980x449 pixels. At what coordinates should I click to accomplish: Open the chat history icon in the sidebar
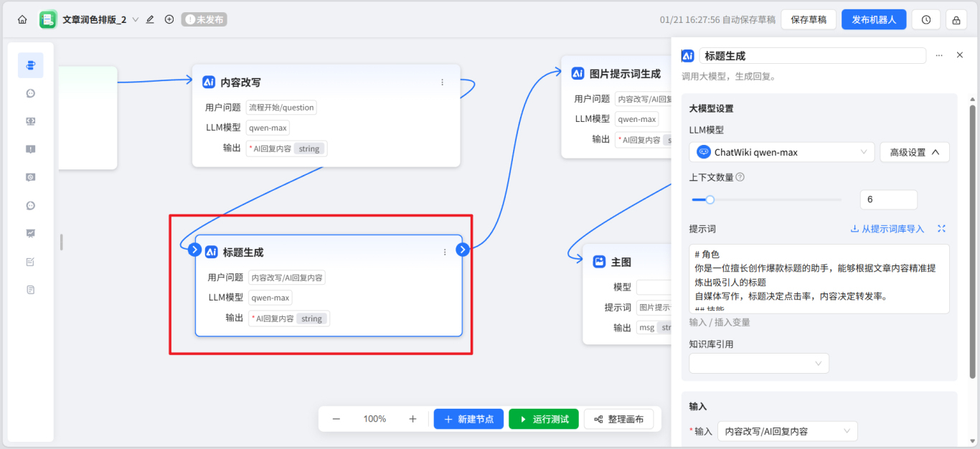pos(30,176)
